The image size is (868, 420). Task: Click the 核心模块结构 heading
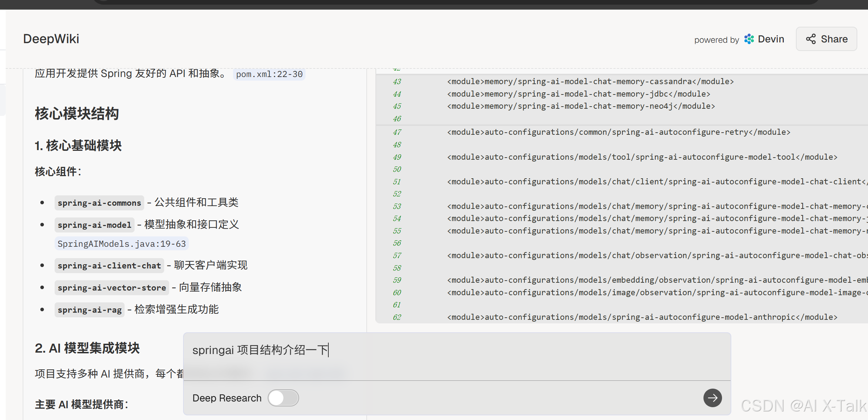(77, 114)
